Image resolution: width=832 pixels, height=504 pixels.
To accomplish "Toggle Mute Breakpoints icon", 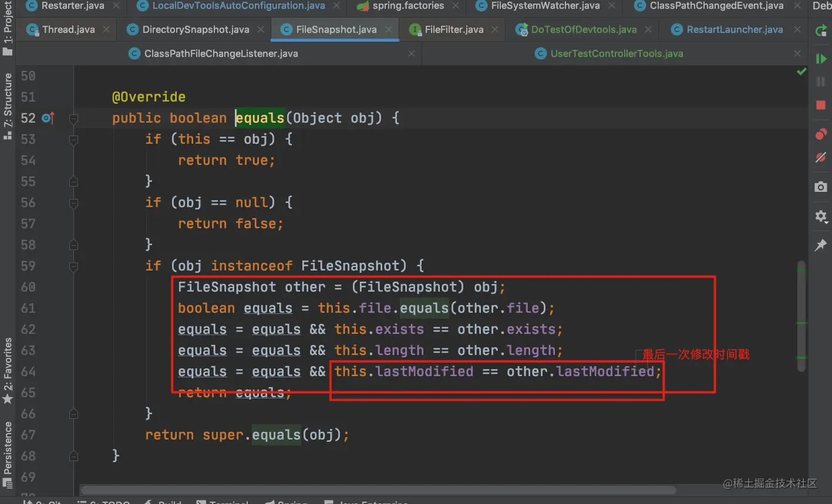I will (821, 157).
